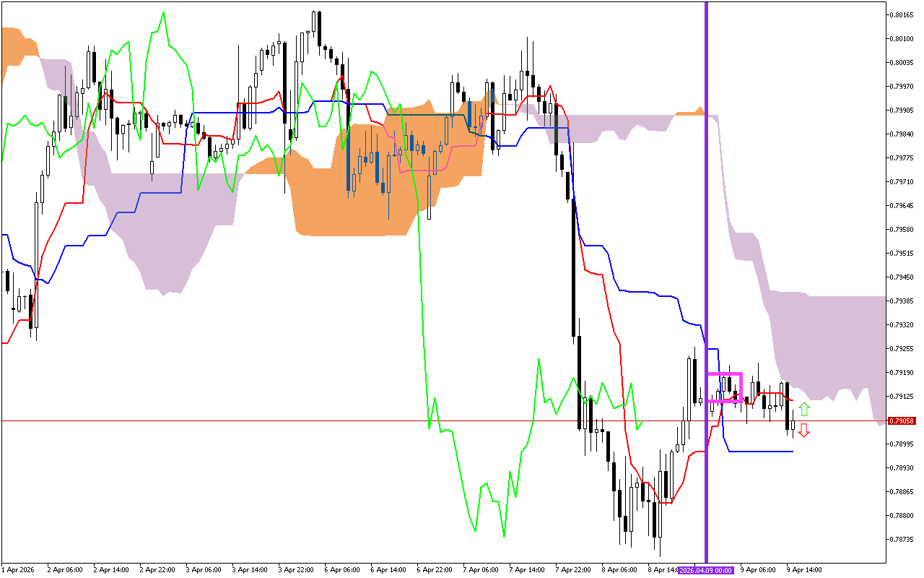Click the green up arrow signal

(x=803, y=409)
